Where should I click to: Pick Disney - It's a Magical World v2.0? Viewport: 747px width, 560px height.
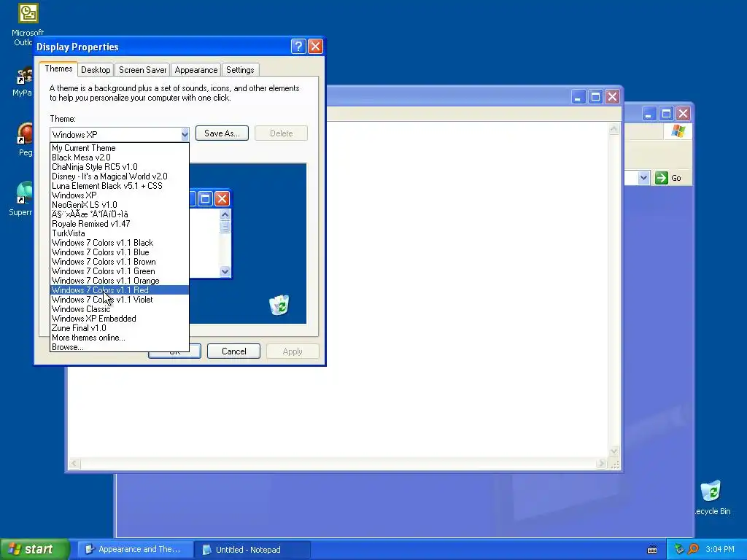(120, 176)
